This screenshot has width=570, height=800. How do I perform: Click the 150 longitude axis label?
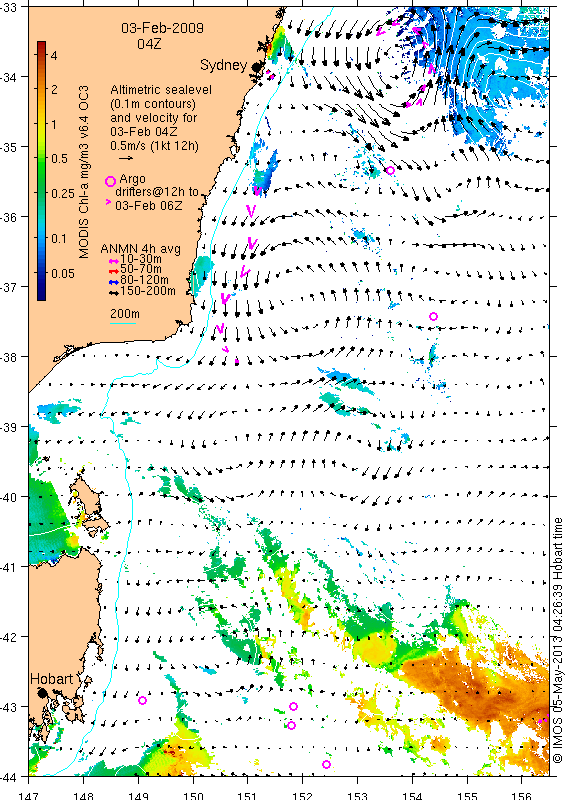pyautogui.click(x=193, y=795)
